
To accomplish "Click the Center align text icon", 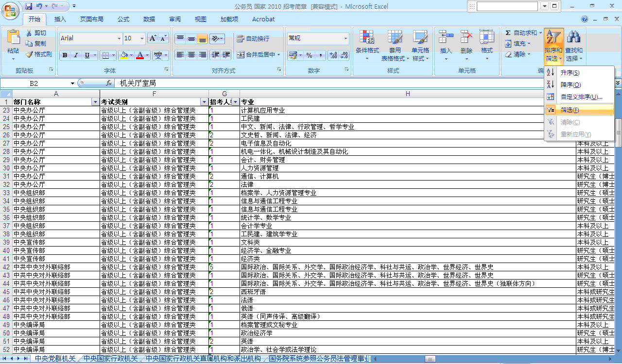I will tap(191, 55).
